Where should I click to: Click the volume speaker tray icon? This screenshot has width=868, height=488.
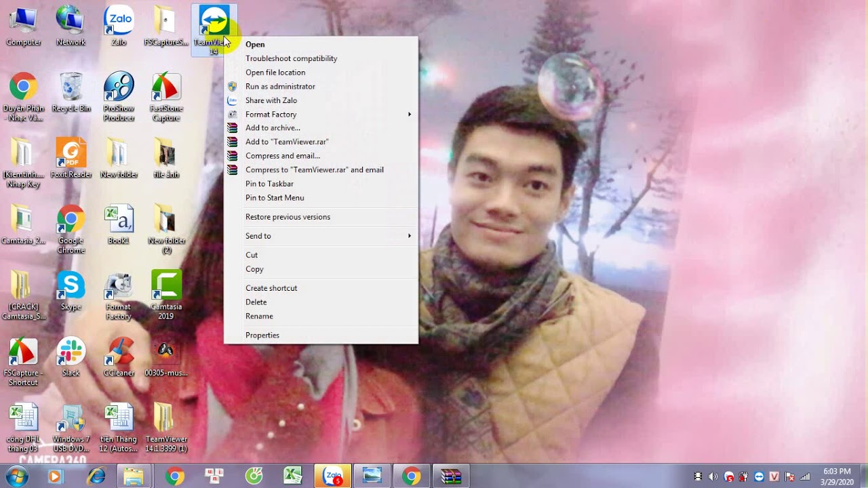[713, 476]
